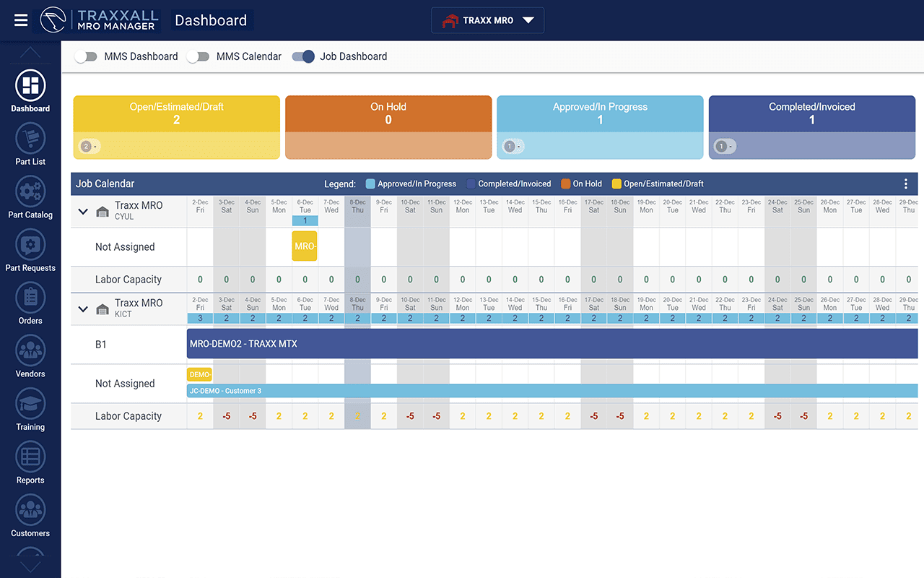Enable the MMS Calendar toggle
The image size is (924, 578).
coord(198,56)
